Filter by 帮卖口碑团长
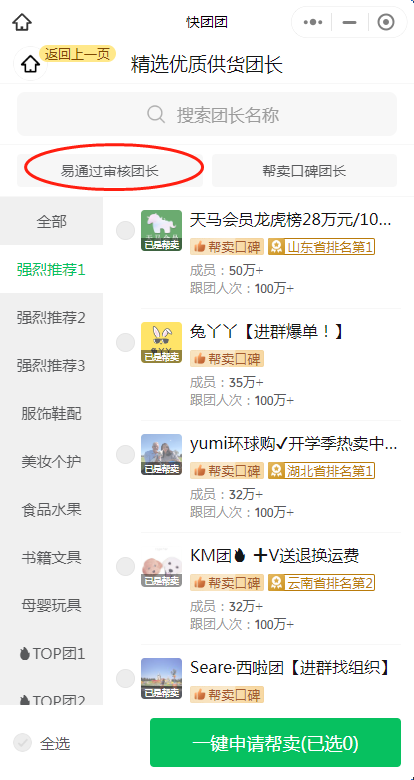 [x=305, y=171]
